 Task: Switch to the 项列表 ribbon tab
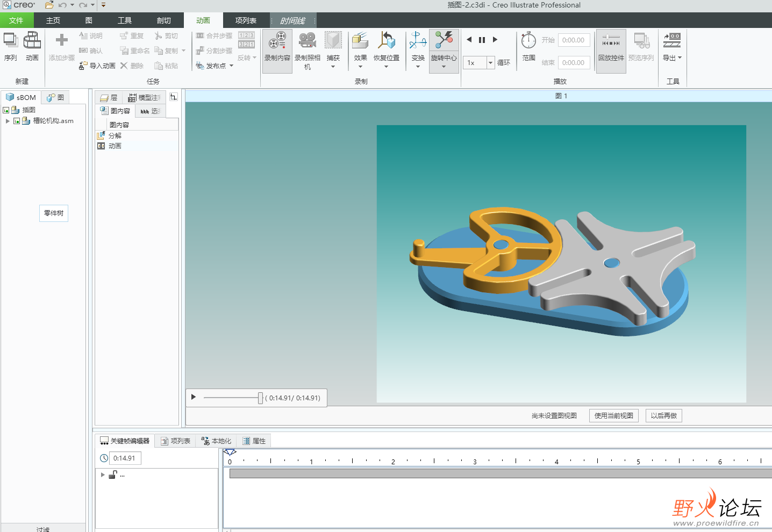(246, 20)
